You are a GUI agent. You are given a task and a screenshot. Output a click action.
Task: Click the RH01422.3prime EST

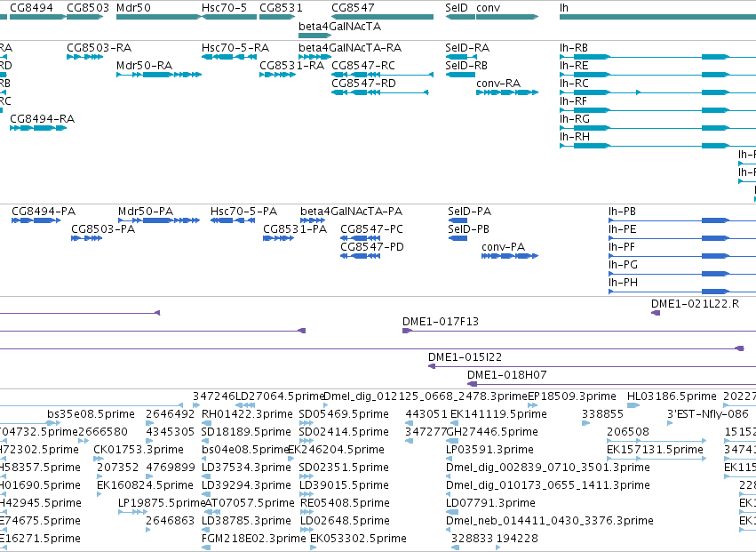(x=204, y=423)
